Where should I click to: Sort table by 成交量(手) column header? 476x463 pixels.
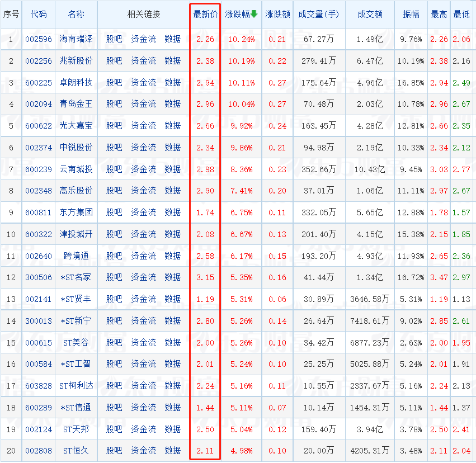318,14
